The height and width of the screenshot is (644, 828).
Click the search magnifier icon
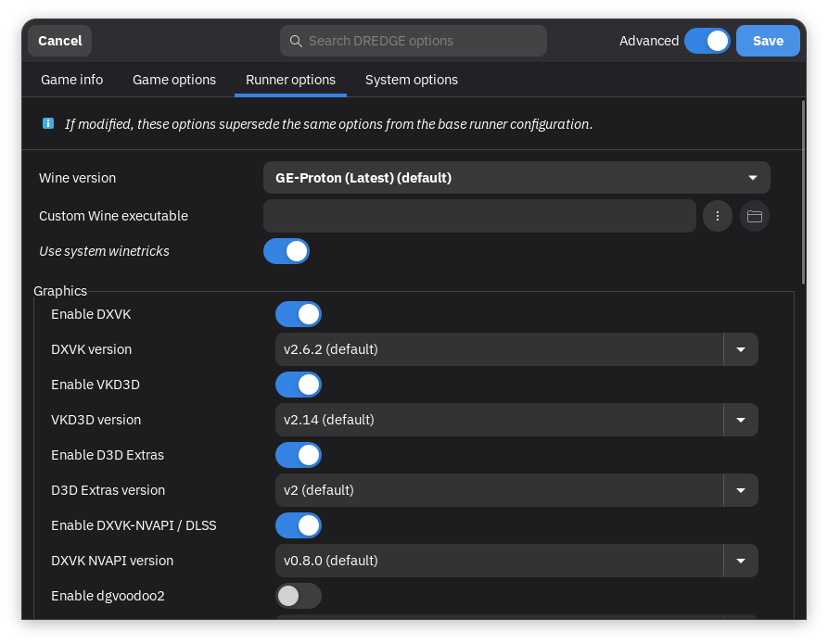pos(296,41)
